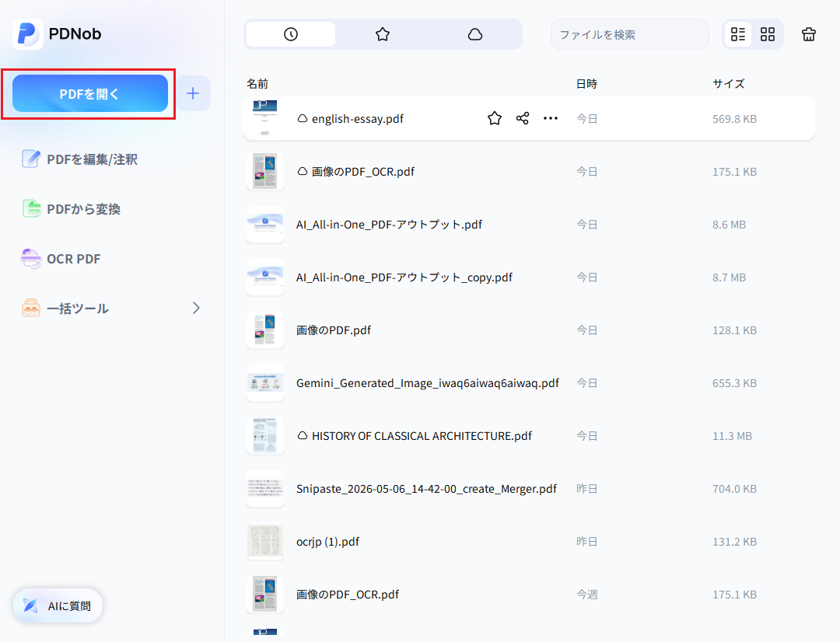This screenshot has height=642, width=840.
Task: Click cloud icon beside first 画像のPDF_OCR.pdf
Action: coord(302,171)
